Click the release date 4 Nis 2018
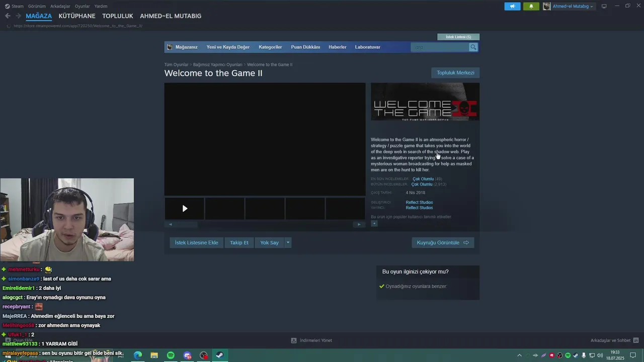Image resolution: width=644 pixels, height=362 pixels. [416, 193]
